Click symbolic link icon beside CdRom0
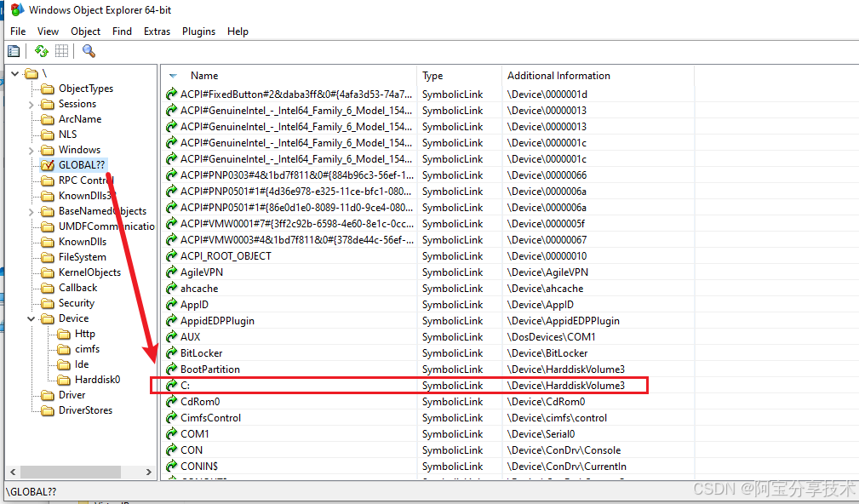The width and height of the screenshot is (859, 504). click(x=171, y=402)
